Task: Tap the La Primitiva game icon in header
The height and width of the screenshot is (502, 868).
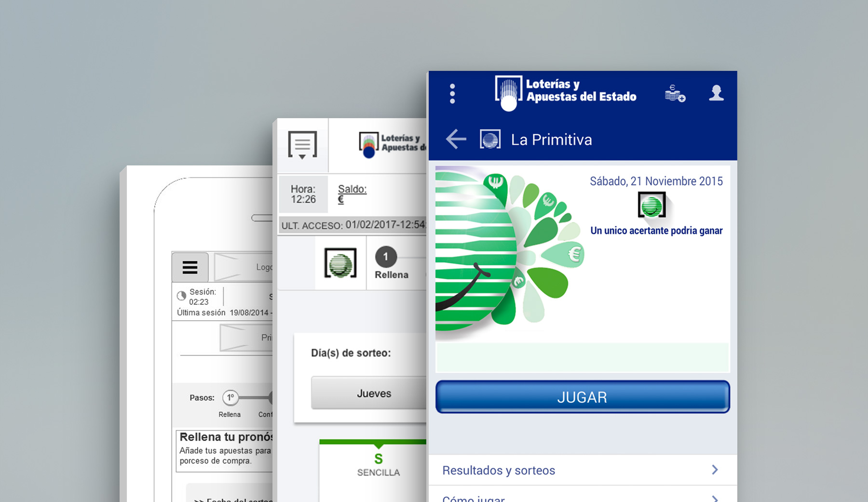Action: [x=490, y=139]
